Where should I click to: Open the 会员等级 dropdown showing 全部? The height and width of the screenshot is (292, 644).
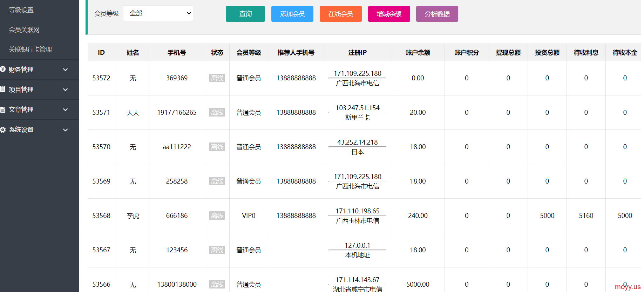158,13
